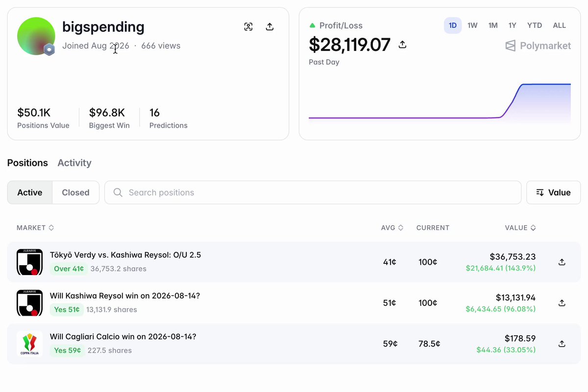Image resolution: width=588 pixels, height=392 pixels.
Task: Share the Kashiwa Reysol win position
Action: point(562,303)
